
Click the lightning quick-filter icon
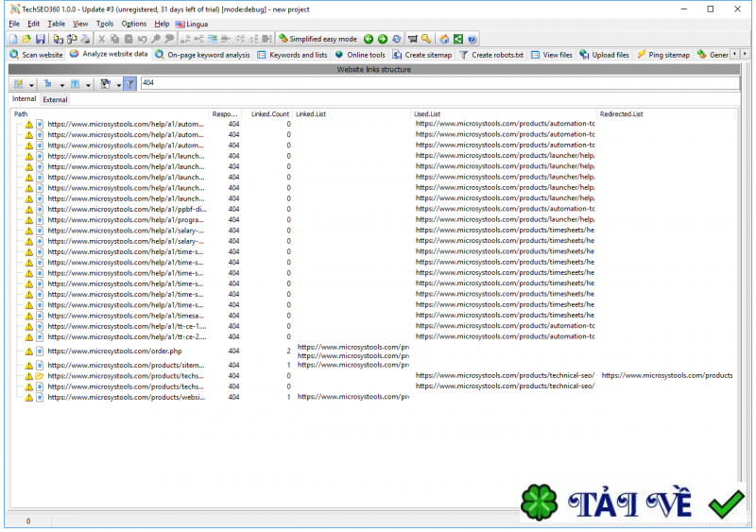[19, 84]
